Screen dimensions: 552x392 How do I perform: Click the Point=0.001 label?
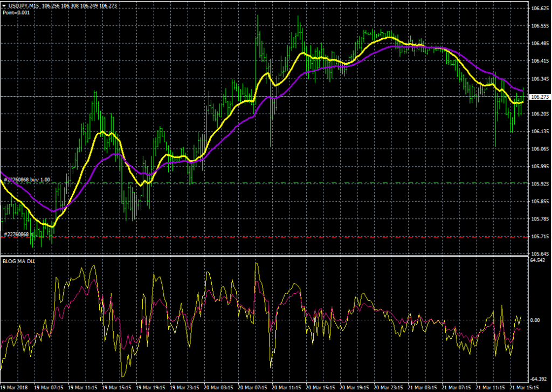click(16, 12)
